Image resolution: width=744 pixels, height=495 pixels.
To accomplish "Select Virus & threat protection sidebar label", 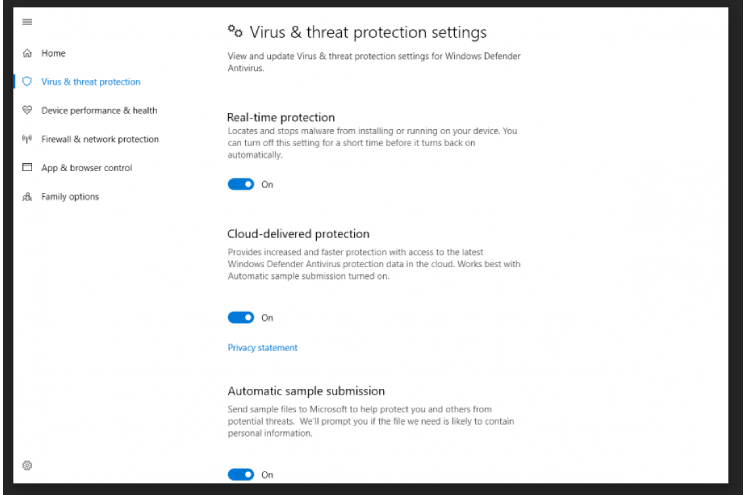I will (x=90, y=81).
